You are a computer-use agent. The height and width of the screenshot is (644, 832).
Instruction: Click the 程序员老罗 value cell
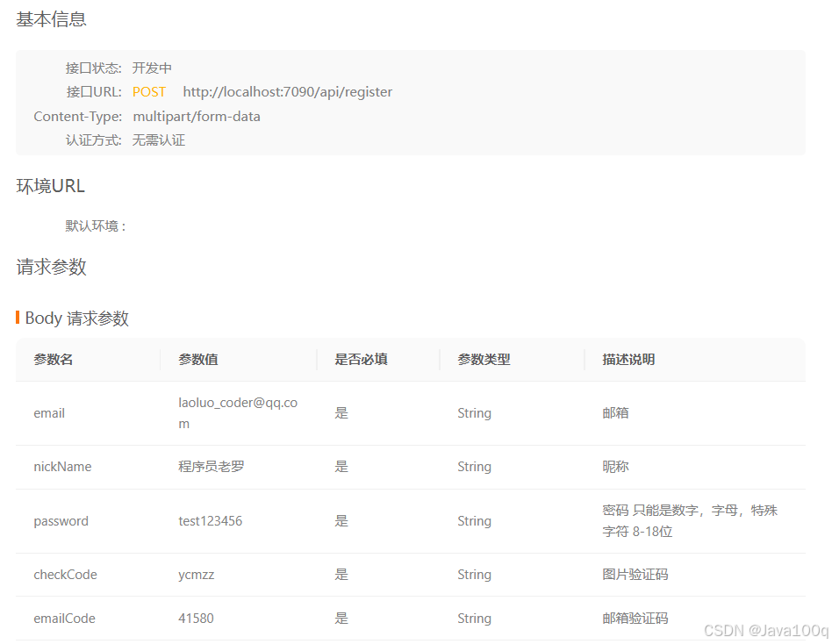pos(212,467)
